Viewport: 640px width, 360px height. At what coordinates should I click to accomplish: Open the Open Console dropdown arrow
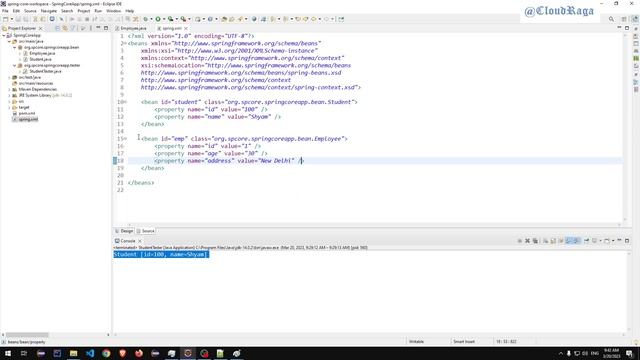(613, 241)
